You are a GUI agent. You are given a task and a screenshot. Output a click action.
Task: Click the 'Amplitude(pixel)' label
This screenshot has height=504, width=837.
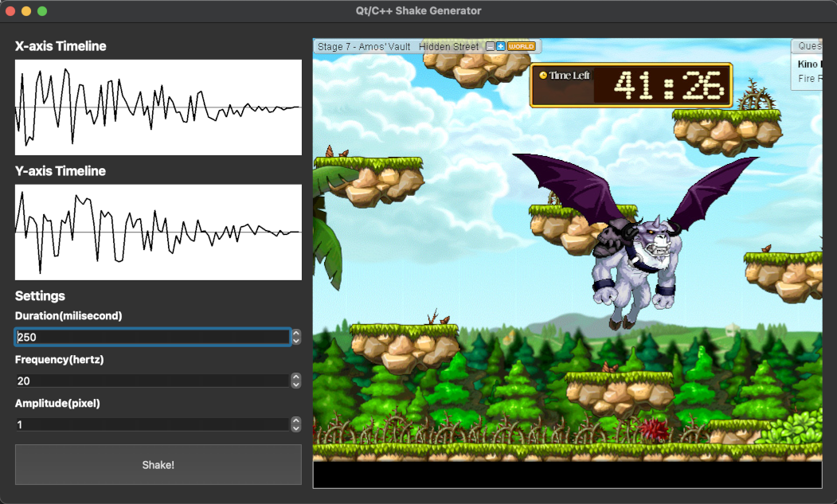[57, 403]
